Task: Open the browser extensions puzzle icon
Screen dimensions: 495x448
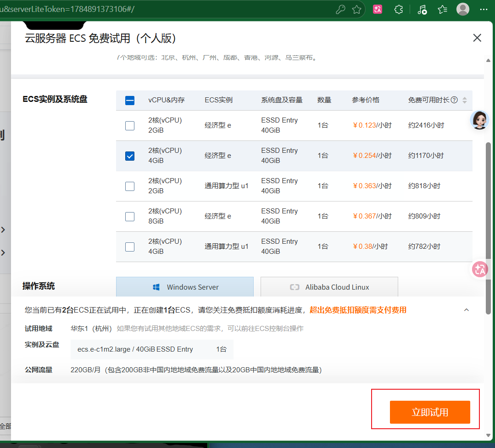Action: coord(399,10)
